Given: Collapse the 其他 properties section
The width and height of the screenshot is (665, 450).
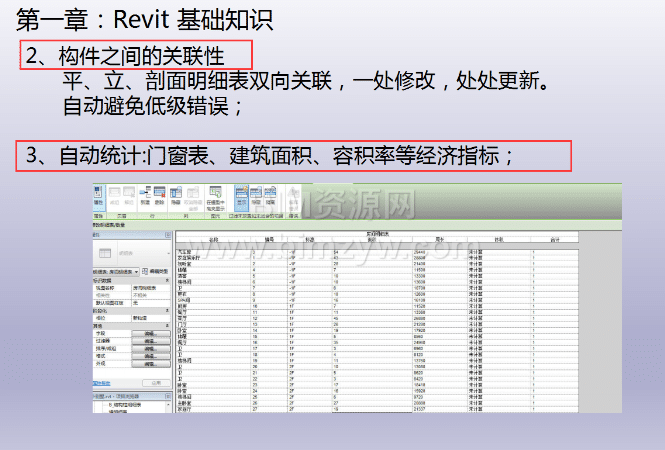Looking at the screenshot, I should 168,326.
